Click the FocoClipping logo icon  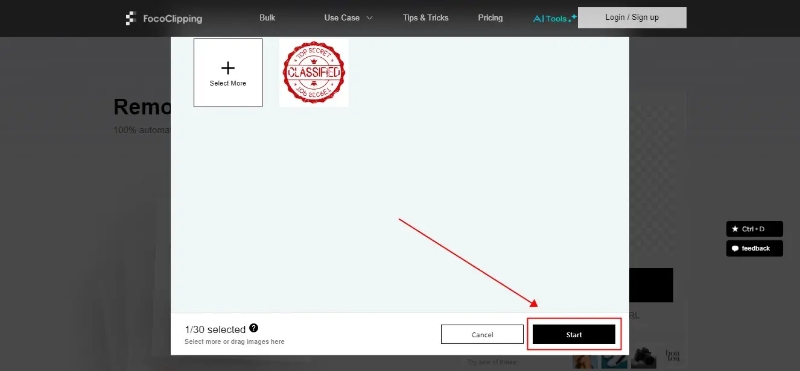point(131,18)
